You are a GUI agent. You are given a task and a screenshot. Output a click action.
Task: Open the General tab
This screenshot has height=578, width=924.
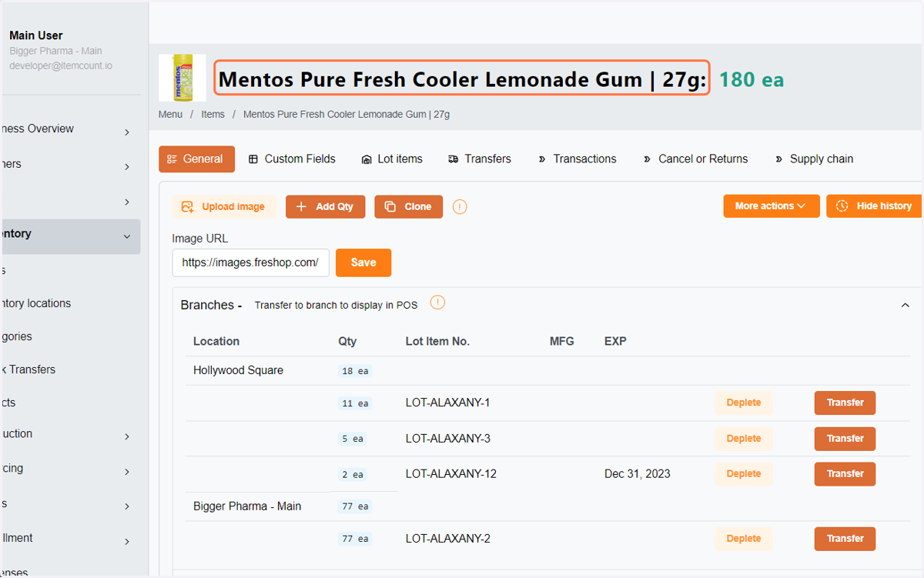pos(196,159)
